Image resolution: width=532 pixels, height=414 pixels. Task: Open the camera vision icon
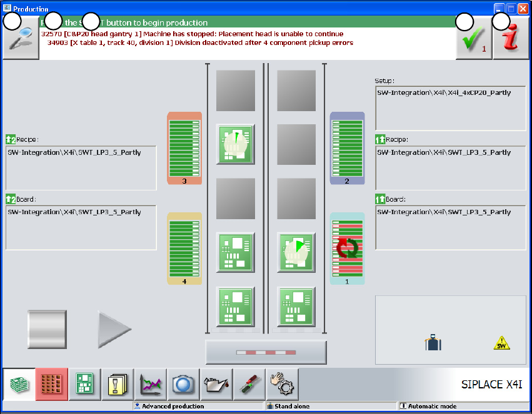[x=183, y=384]
